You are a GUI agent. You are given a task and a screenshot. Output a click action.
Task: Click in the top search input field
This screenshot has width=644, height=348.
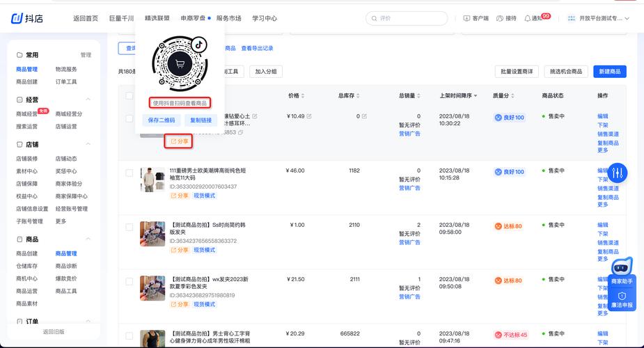point(407,19)
